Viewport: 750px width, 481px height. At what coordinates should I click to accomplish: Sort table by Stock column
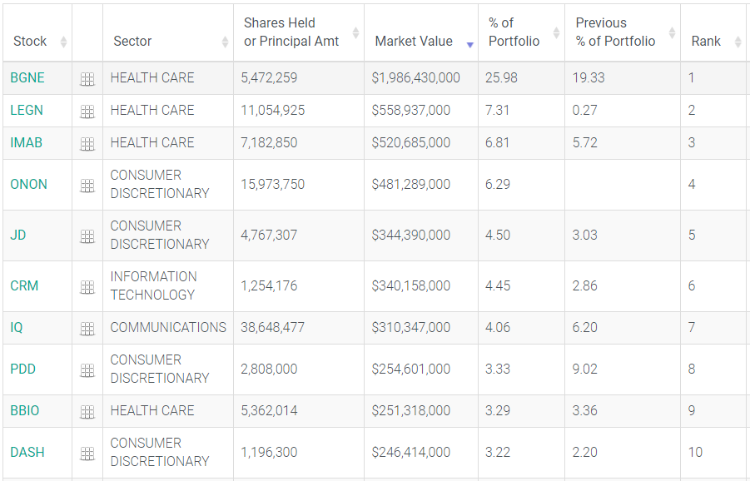[36, 42]
